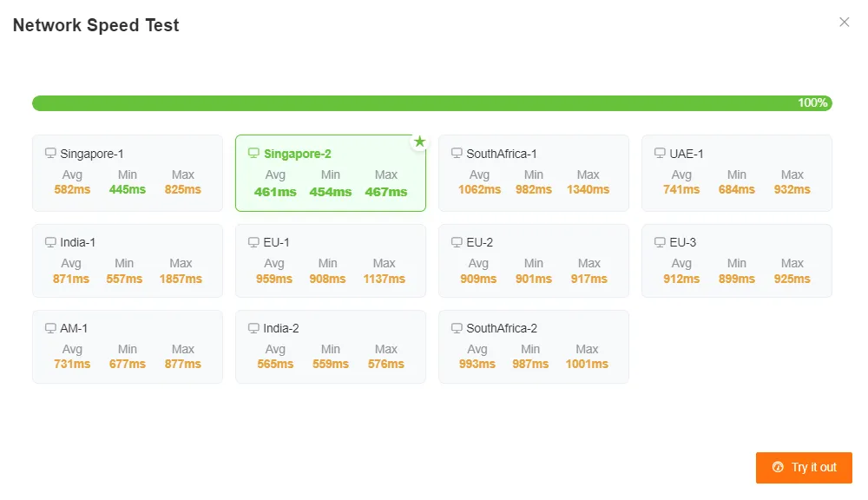
Task: Close the Network Speed Test dialog
Action: tap(845, 22)
